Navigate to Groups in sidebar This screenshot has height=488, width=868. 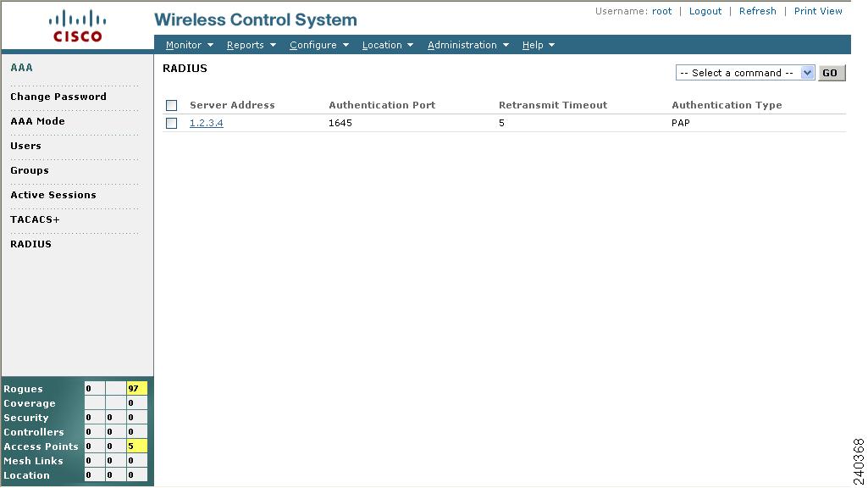point(30,170)
